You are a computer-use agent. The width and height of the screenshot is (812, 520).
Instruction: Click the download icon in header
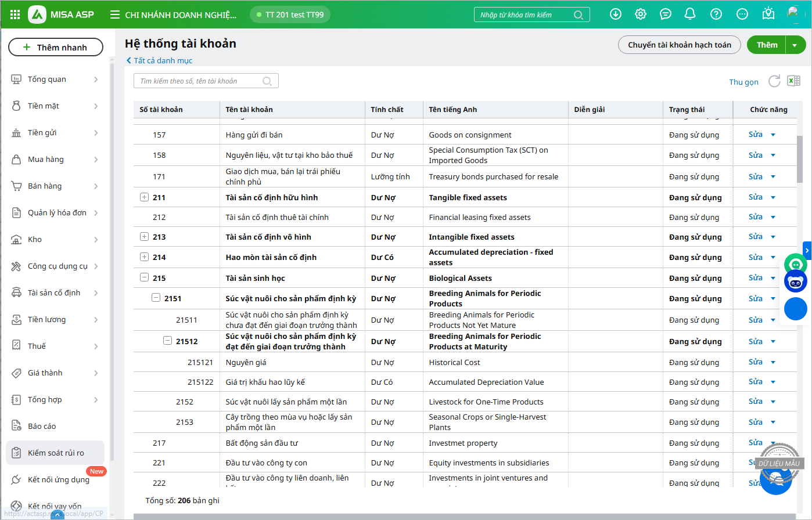(616, 15)
